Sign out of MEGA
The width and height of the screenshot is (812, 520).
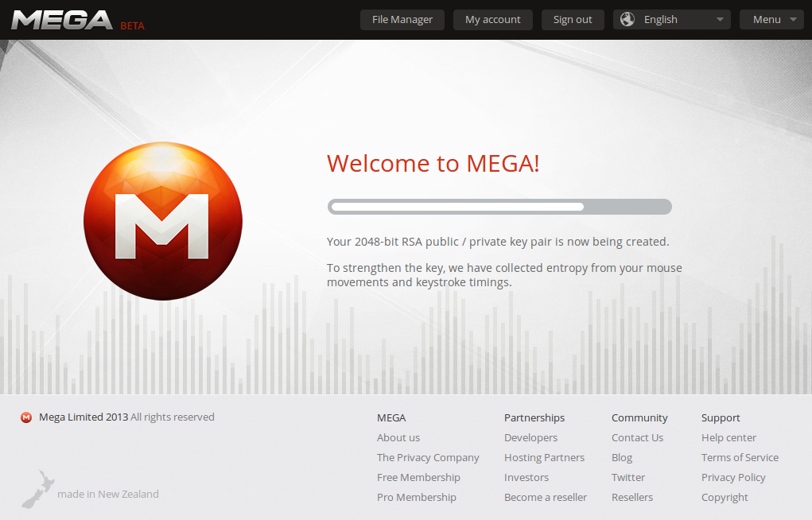[573, 20]
